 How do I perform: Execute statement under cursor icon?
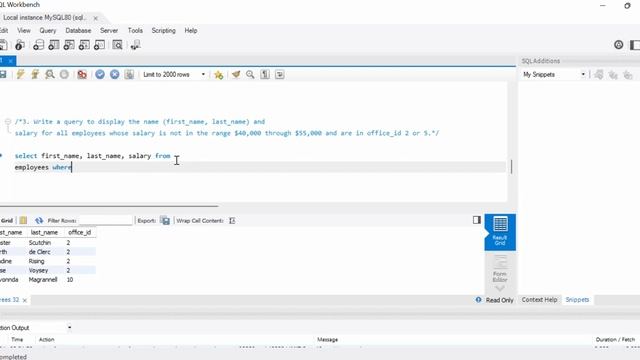[35, 74]
